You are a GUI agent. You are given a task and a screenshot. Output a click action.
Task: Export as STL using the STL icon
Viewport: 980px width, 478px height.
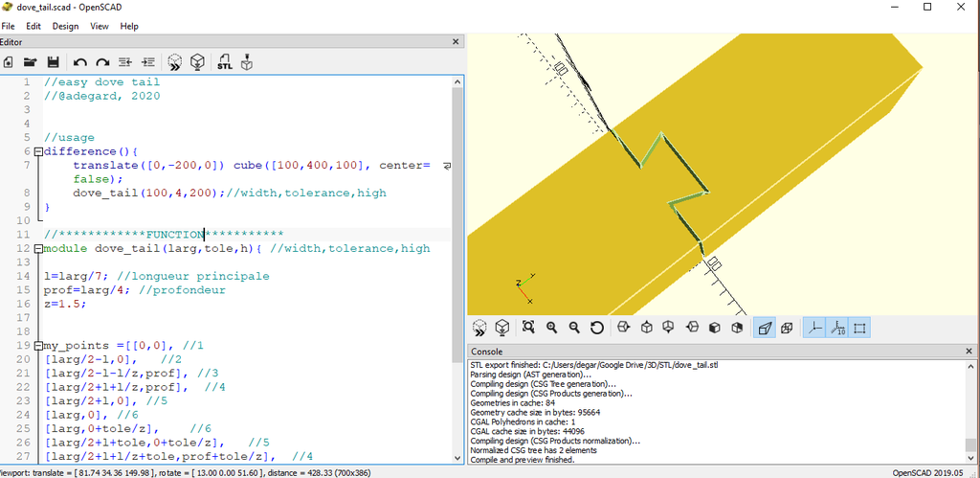point(225,62)
